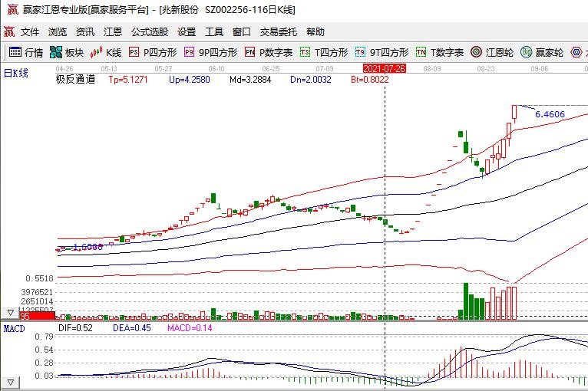Click the 赢 app icon in title bar
Viewport: 588px width, 391px height.
[x=12, y=9]
